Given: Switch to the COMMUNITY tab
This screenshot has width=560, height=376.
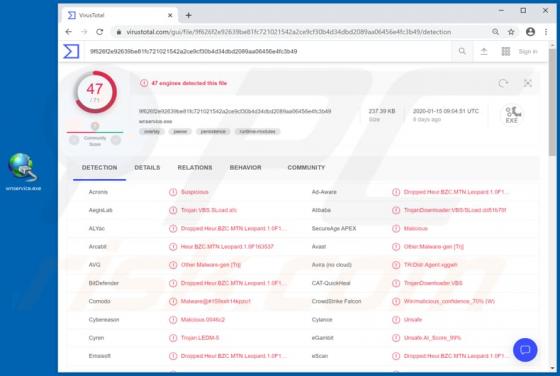Looking at the screenshot, I should coord(306,167).
